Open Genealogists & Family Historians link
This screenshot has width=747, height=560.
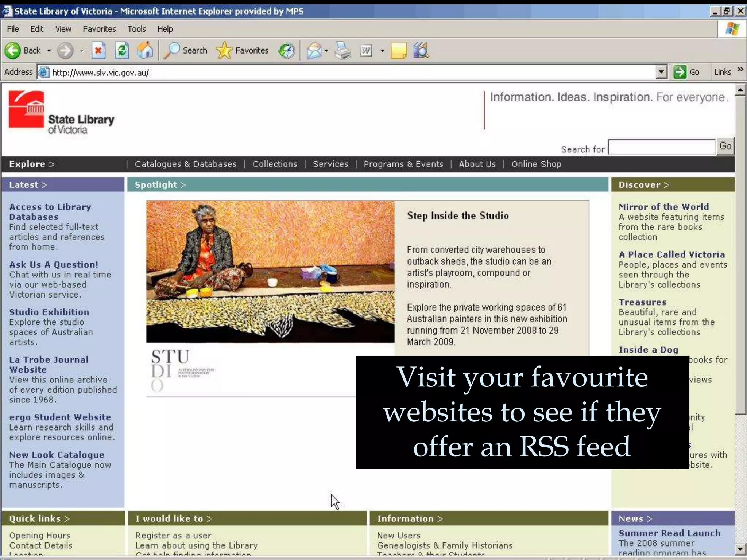445,545
